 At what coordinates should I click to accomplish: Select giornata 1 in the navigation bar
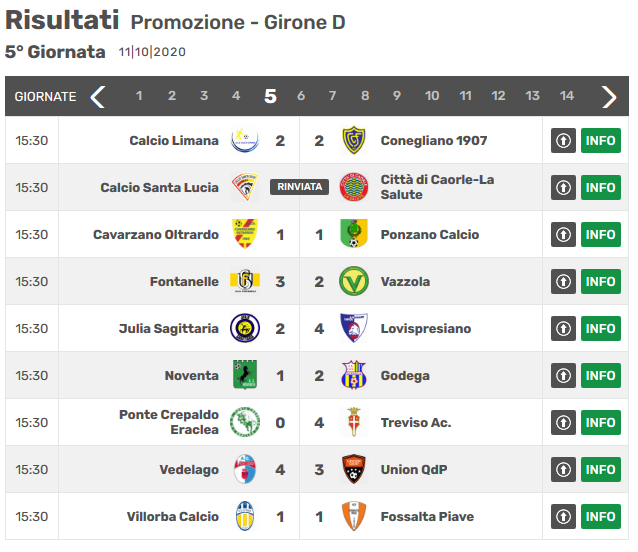point(139,96)
